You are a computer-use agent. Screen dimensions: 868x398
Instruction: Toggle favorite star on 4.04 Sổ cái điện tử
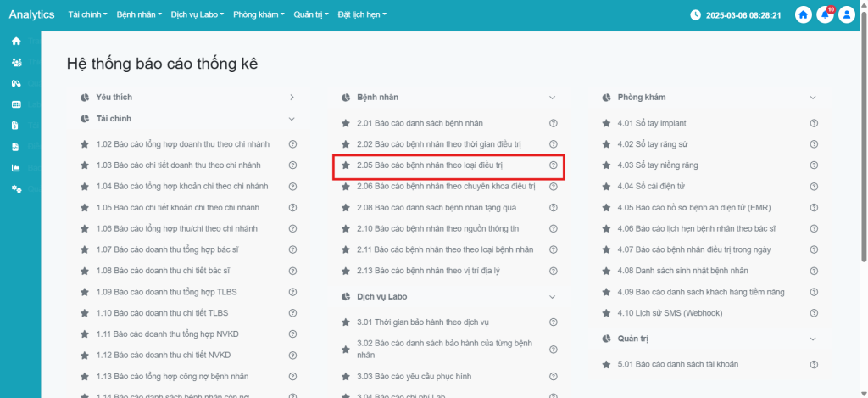pyautogui.click(x=606, y=187)
